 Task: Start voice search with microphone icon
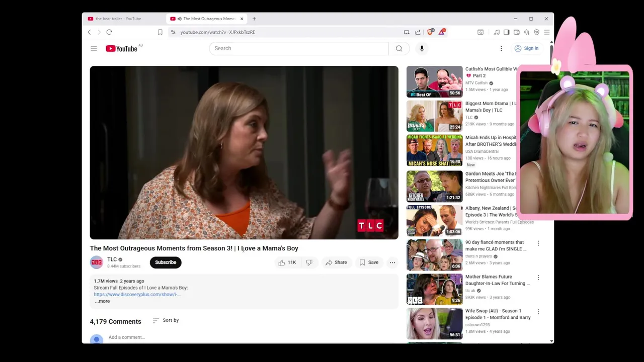[422, 48]
